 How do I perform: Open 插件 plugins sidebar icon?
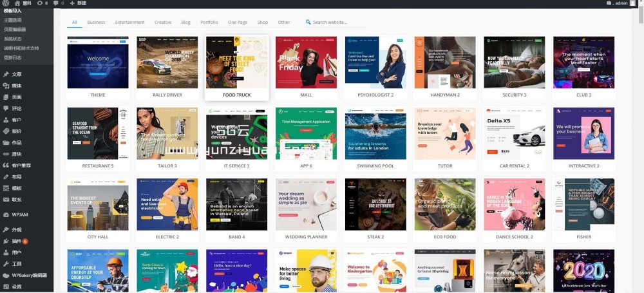6,241
